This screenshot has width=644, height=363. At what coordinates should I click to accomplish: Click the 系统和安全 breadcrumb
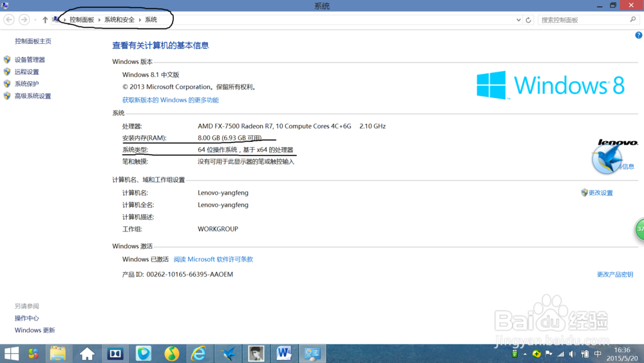coord(120,20)
